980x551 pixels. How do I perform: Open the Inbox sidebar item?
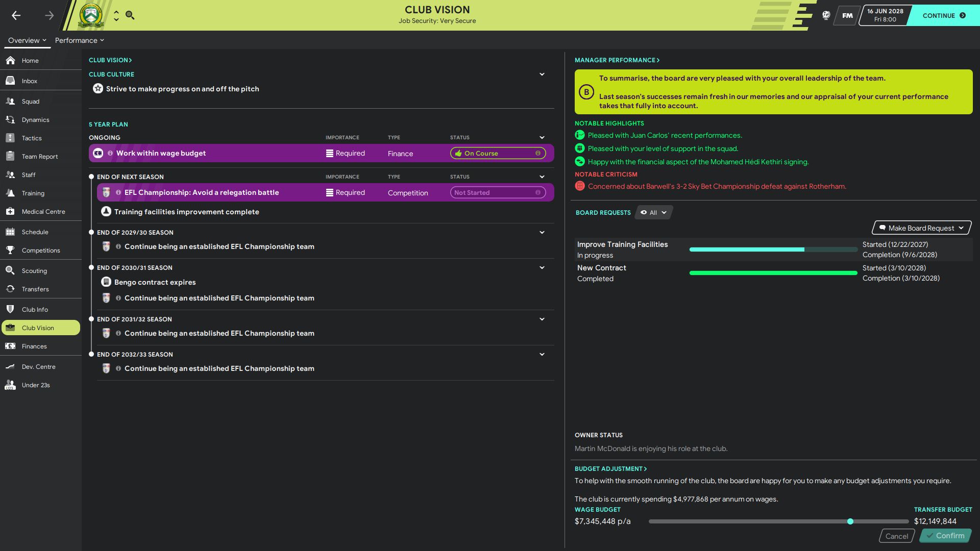click(41, 81)
